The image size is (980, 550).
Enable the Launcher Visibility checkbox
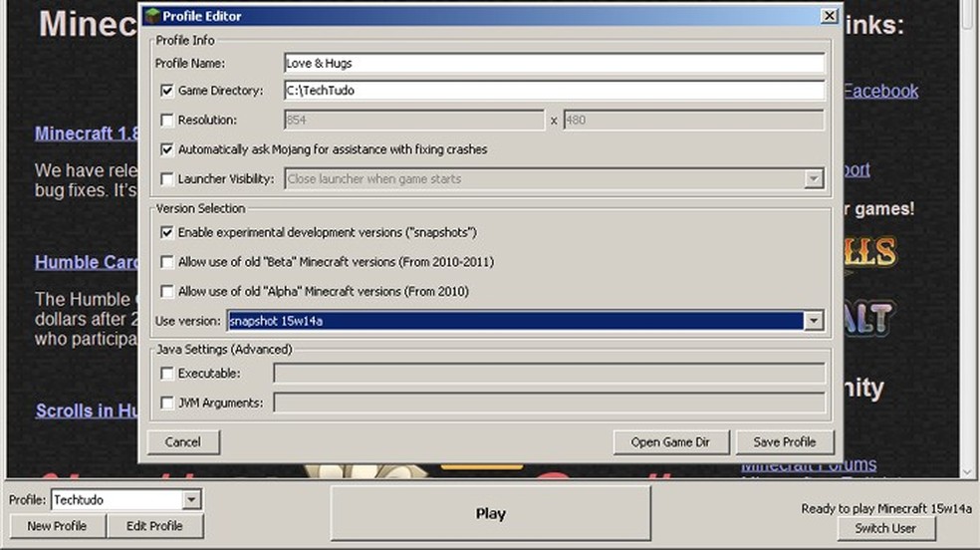point(167,179)
